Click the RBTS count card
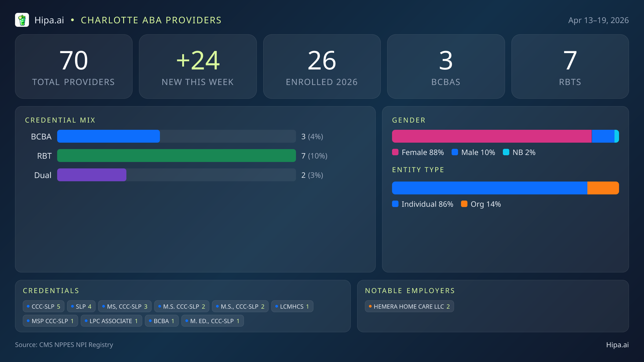Image resolution: width=644 pixels, height=362 pixels. (570, 67)
